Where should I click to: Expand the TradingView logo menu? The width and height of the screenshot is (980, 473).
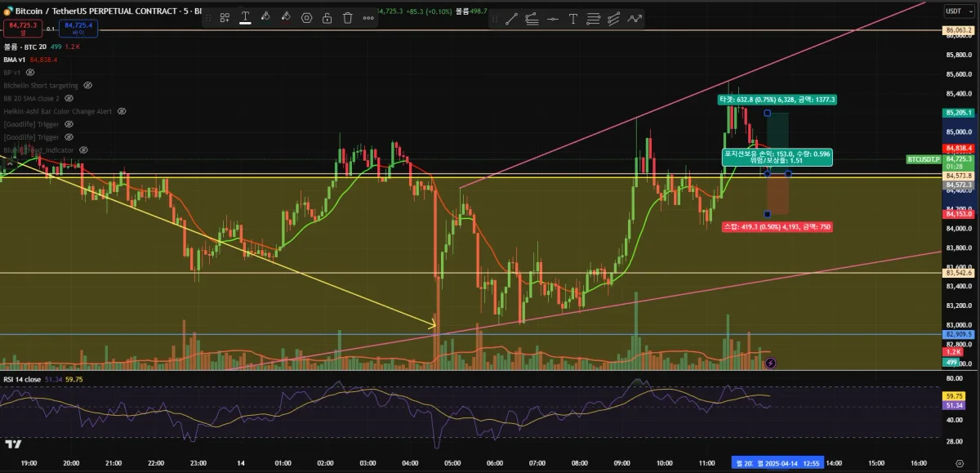click(x=12, y=444)
